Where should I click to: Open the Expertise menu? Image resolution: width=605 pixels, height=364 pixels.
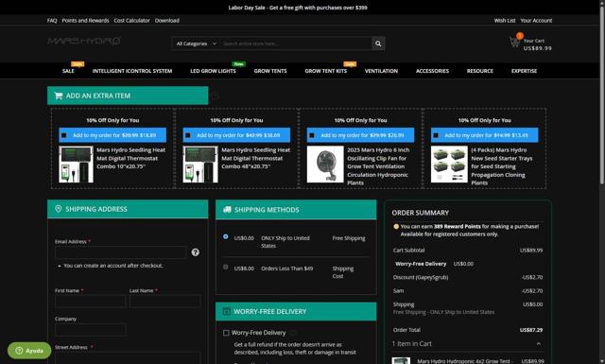[524, 71]
